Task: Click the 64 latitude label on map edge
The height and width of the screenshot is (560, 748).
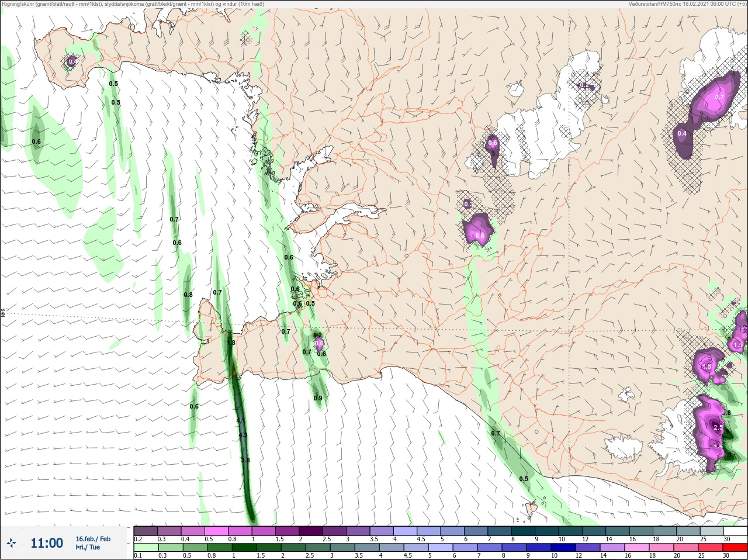Action: (x=3, y=313)
